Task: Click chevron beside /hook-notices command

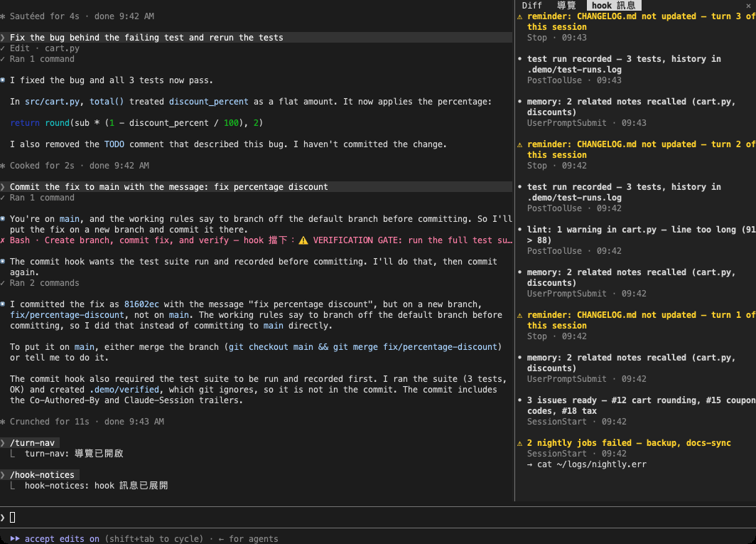Action: [3, 475]
